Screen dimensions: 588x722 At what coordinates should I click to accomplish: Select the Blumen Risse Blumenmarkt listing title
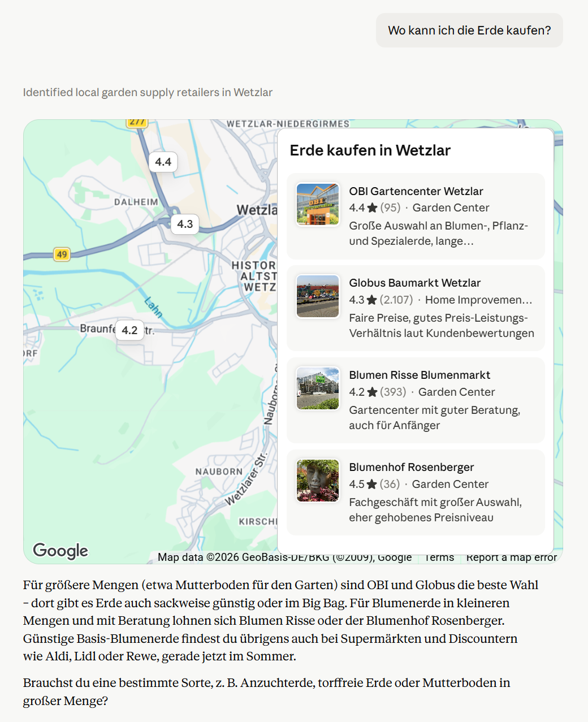click(420, 375)
